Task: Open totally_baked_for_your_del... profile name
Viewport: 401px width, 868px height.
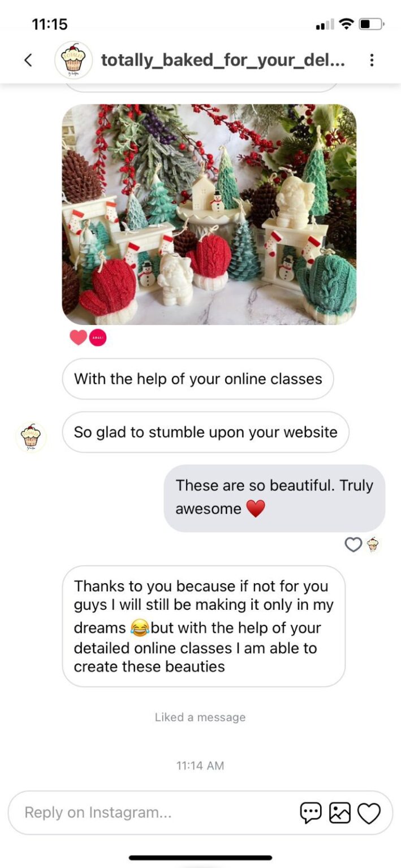Action: coord(223,60)
